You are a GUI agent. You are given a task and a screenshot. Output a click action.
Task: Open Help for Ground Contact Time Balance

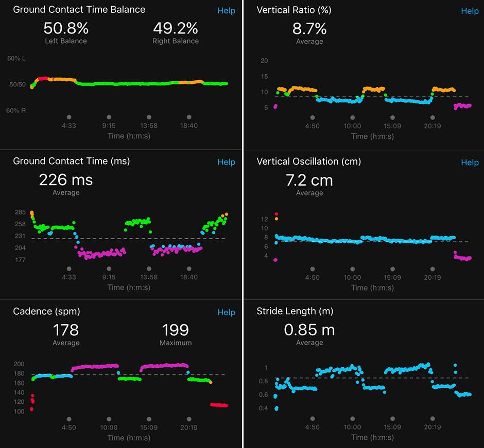pos(226,11)
